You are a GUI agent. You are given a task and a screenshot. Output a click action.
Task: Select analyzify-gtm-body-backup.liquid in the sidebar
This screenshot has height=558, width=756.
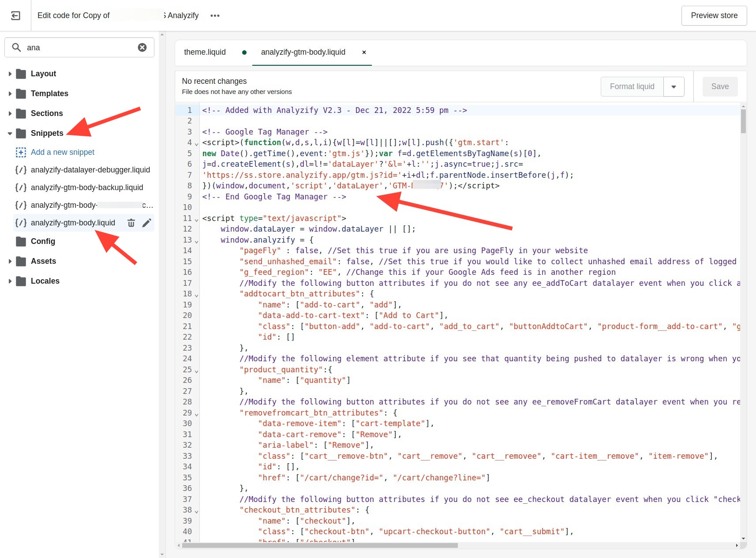[x=86, y=187]
